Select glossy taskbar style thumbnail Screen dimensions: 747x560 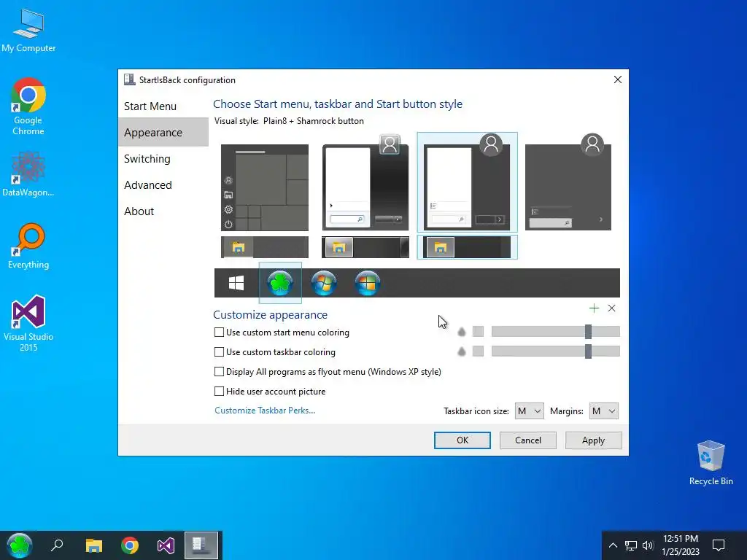coord(365,247)
